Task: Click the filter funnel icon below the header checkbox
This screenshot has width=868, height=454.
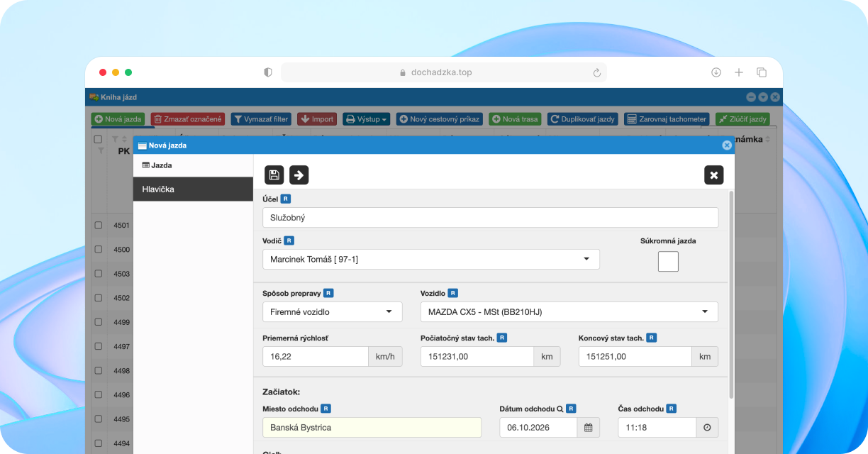Action: [x=101, y=151]
